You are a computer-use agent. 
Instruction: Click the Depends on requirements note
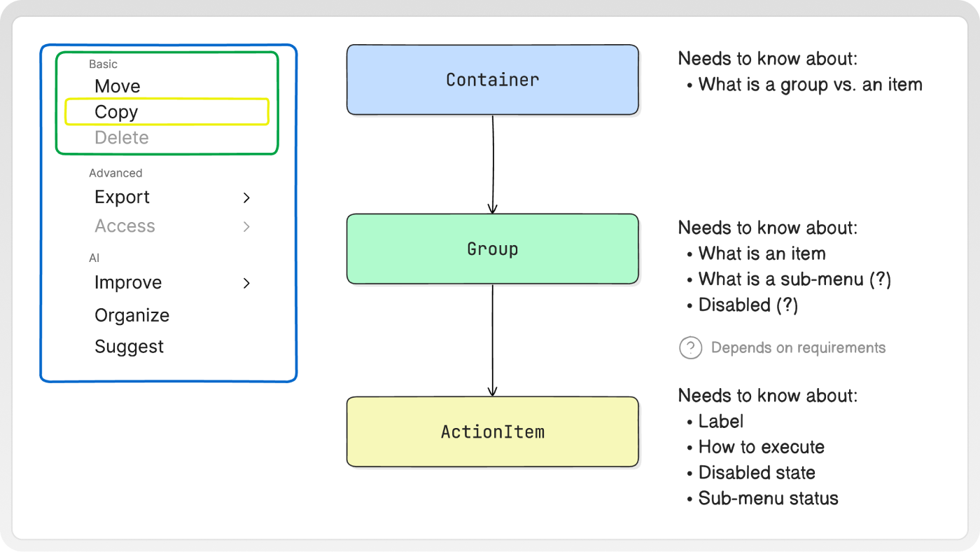pos(798,347)
